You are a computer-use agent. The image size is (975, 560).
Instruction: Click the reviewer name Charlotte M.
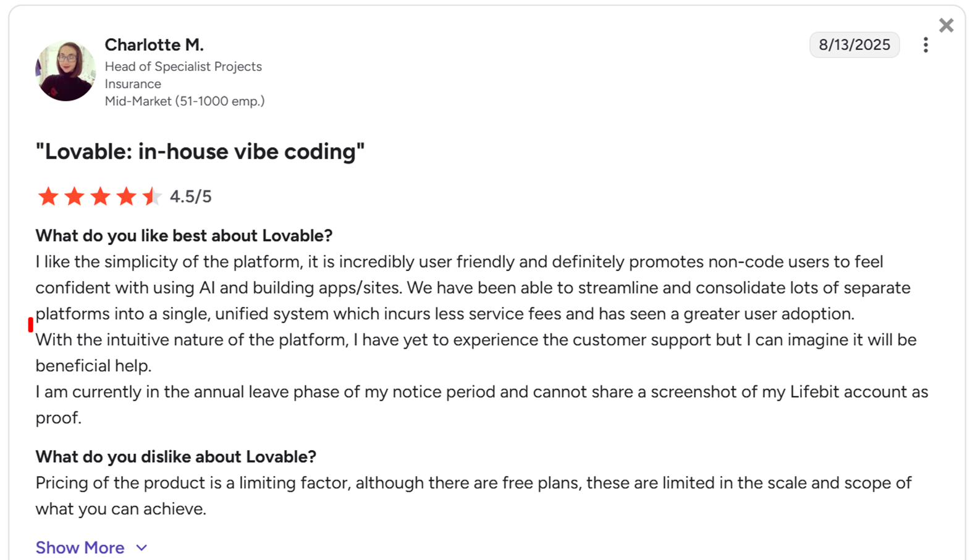click(154, 44)
